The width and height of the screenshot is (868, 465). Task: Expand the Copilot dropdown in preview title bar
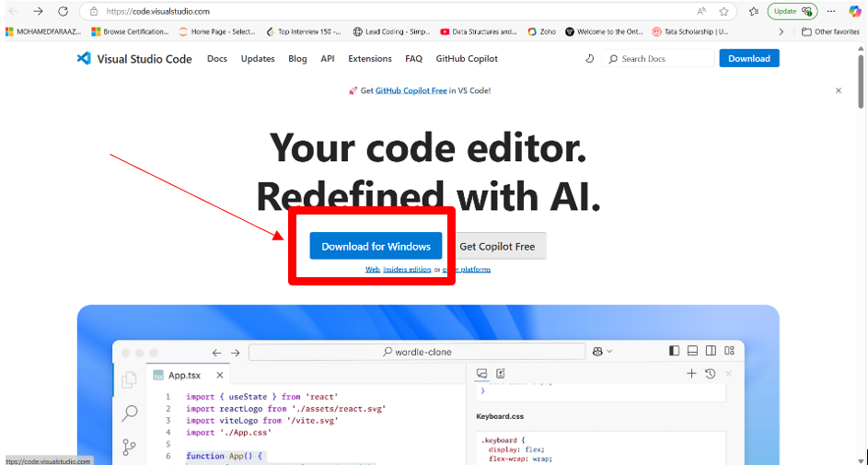(x=610, y=352)
